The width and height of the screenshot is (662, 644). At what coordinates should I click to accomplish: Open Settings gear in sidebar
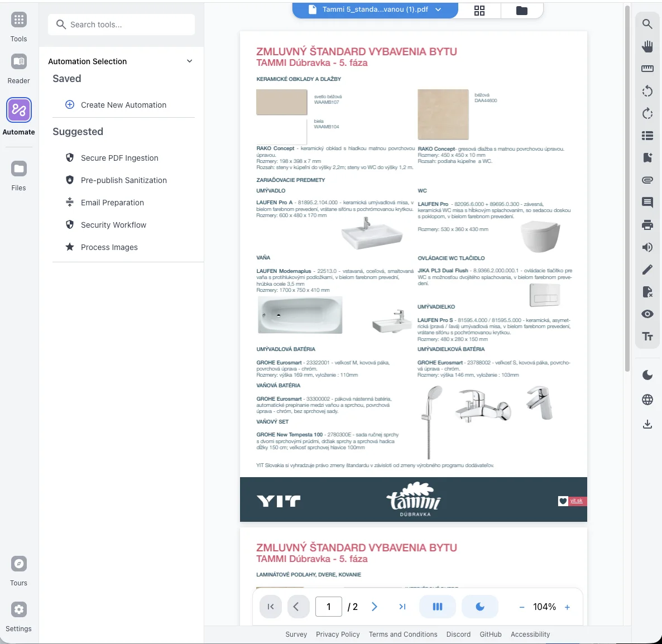pyautogui.click(x=18, y=609)
